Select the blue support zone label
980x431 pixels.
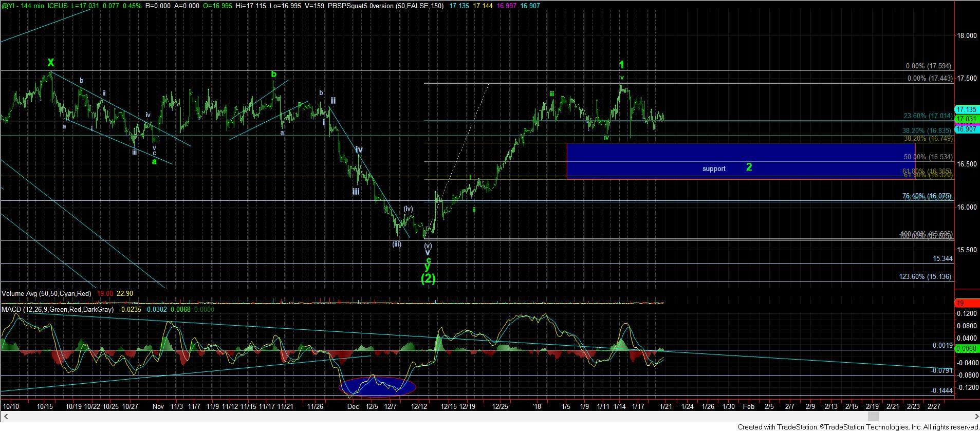coord(714,168)
